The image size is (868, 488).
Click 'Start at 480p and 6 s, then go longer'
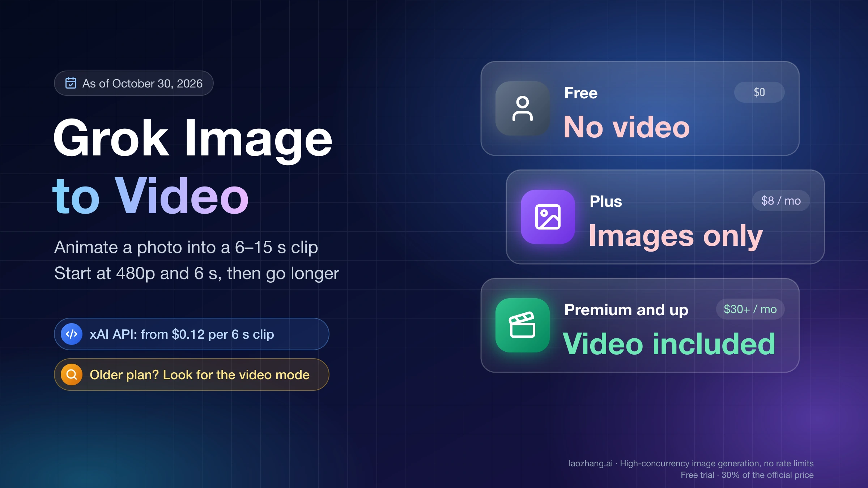click(x=197, y=274)
